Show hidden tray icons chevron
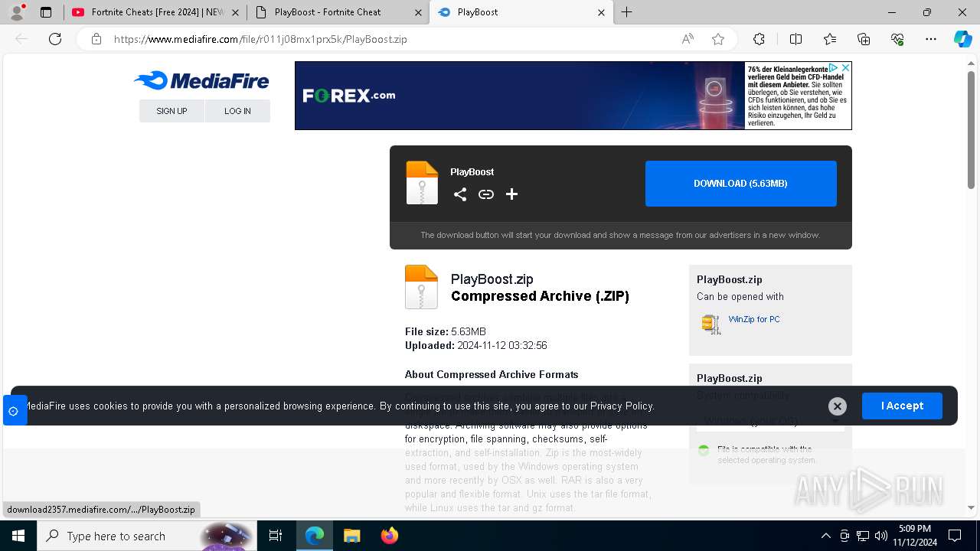This screenshot has height=551, width=980. pos(825,536)
